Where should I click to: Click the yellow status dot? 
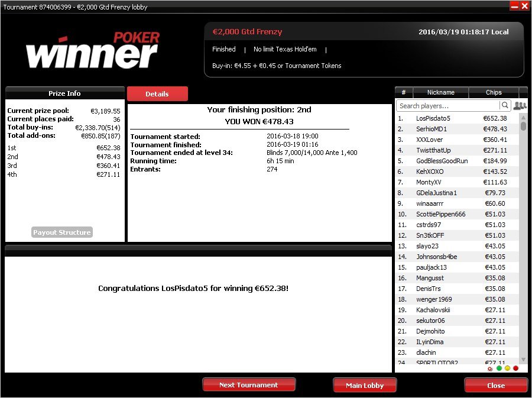pyautogui.click(x=508, y=368)
